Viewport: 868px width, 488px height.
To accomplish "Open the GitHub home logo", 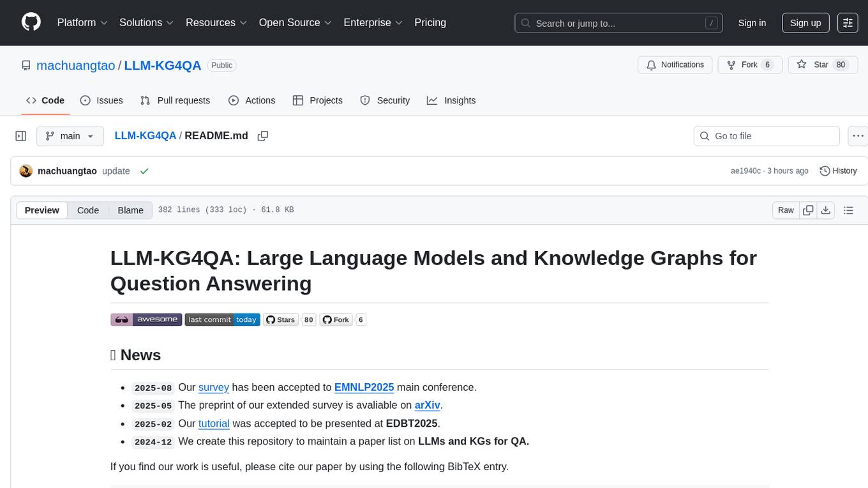I will [x=31, y=22].
